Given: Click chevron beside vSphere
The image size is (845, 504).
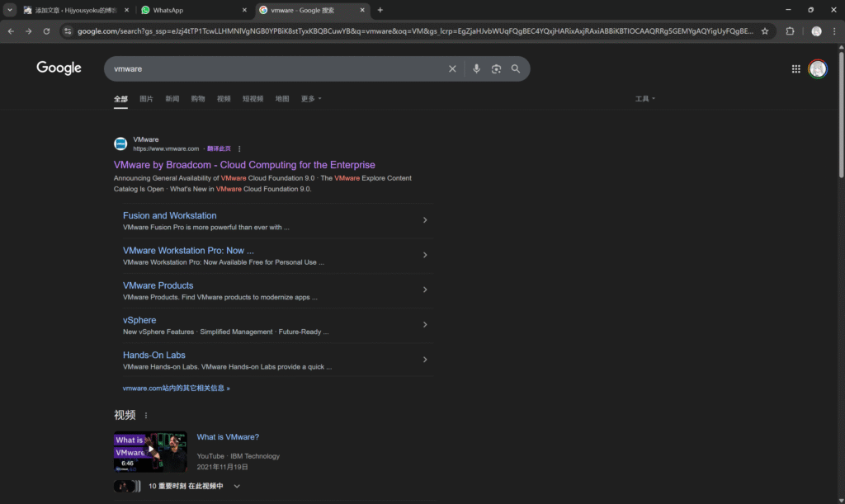Looking at the screenshot, I should 425,324.
